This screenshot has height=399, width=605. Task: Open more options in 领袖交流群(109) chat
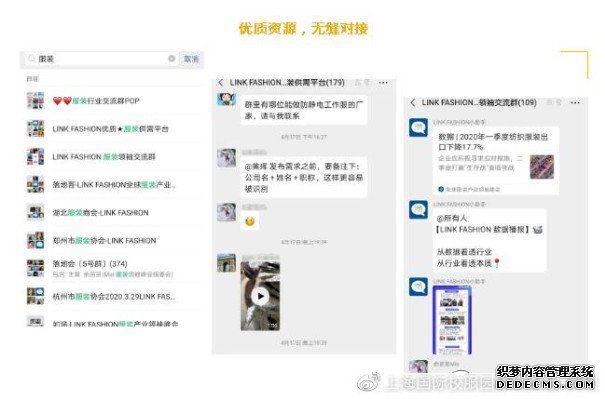575,103
